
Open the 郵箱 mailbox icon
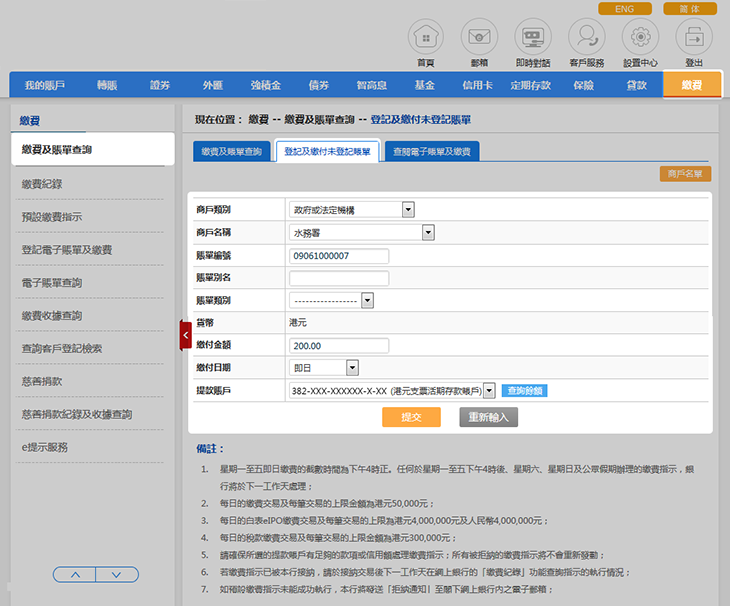click(x=479, y=37)
